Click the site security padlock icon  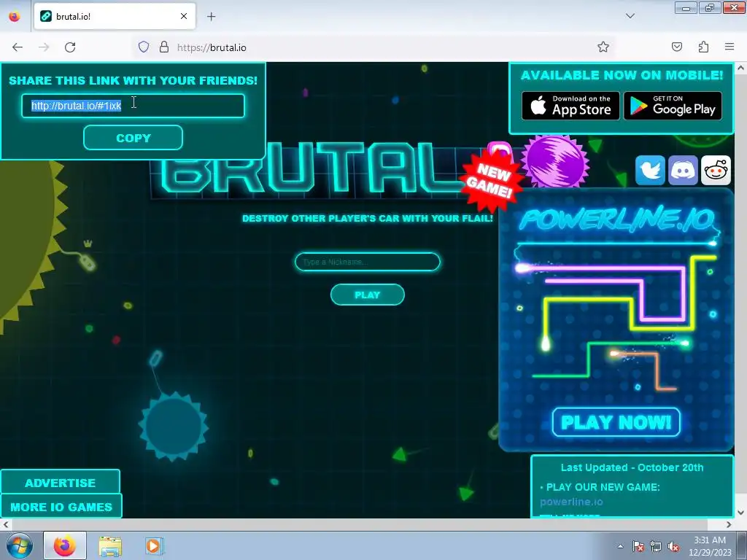click(x=164, y=47)
